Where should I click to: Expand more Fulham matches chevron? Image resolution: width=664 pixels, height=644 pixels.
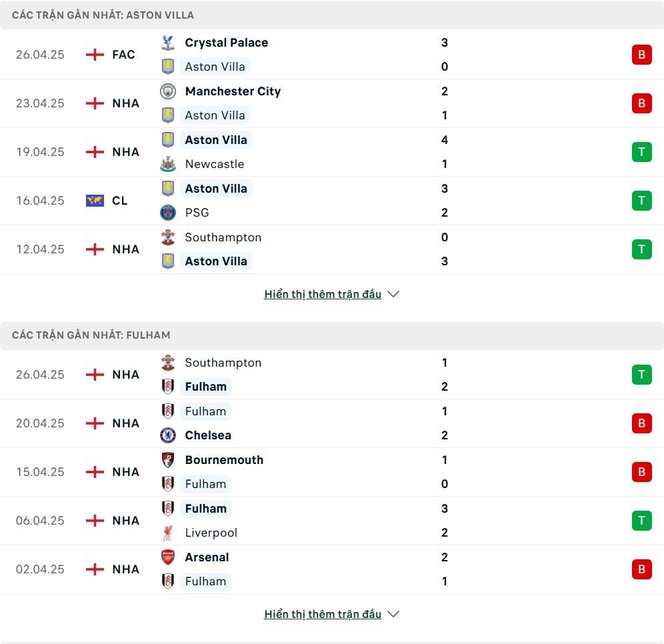click(393, 614)
